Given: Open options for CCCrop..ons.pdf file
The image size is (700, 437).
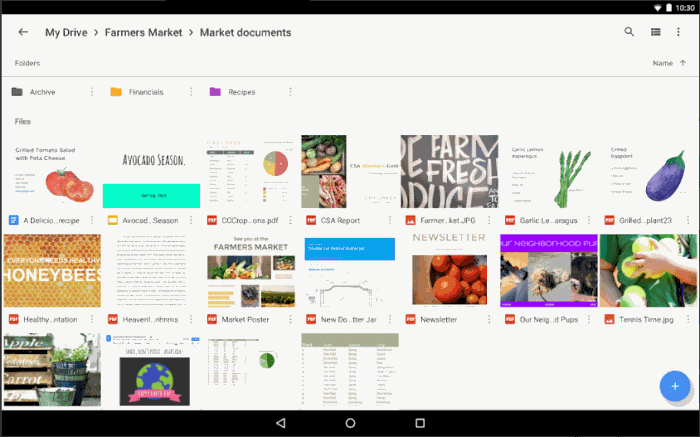Looking at the screenshot, I should (x=290, y=220).
